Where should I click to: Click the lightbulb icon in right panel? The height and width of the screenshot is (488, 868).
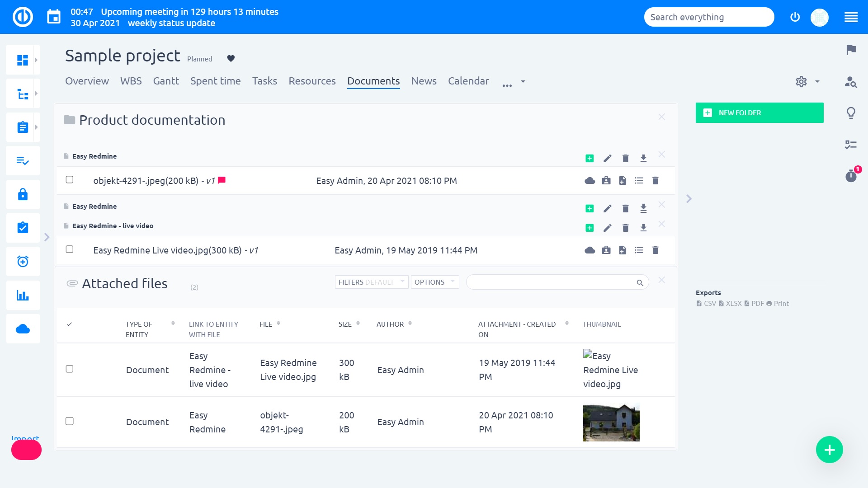pos(851,113)
